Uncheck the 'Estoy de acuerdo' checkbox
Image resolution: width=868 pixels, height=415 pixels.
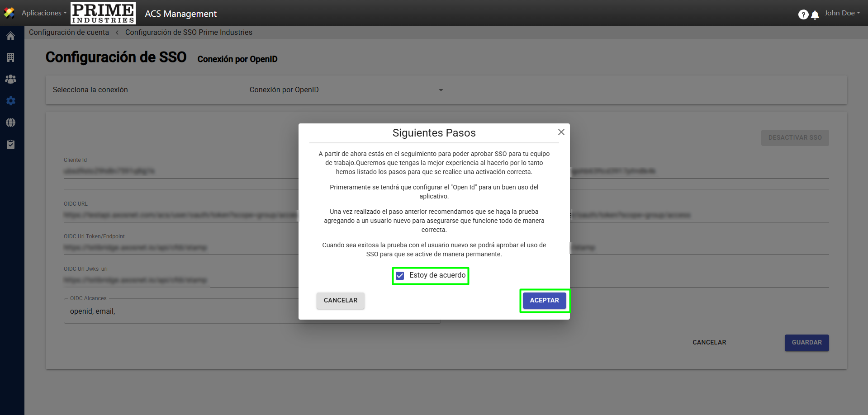tap(400, 276)
